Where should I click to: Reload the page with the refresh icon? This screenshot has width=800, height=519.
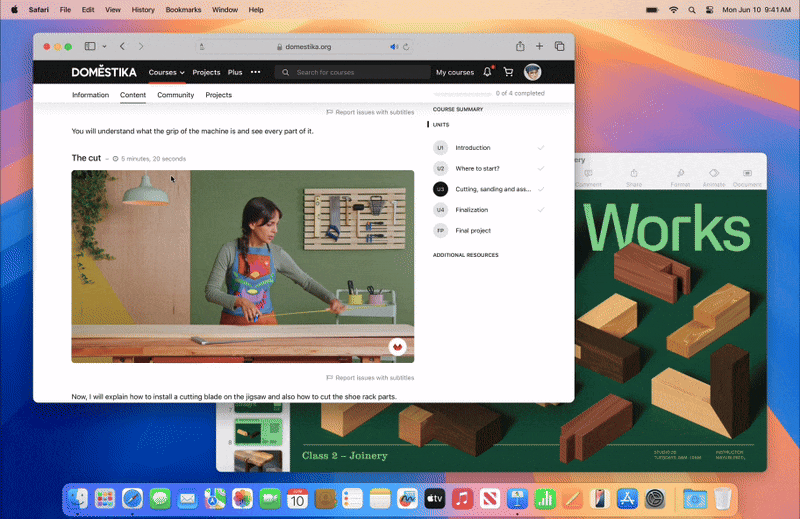pos(406,46)
